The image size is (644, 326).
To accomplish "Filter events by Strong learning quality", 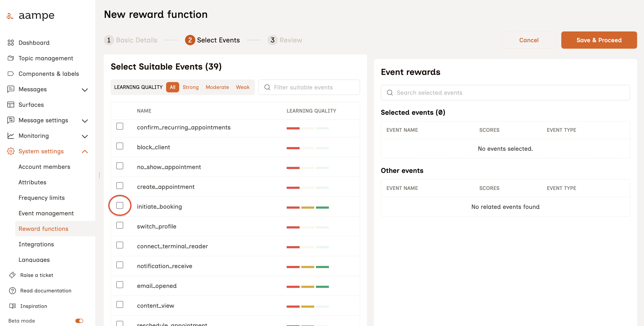I will pos(190,87).
